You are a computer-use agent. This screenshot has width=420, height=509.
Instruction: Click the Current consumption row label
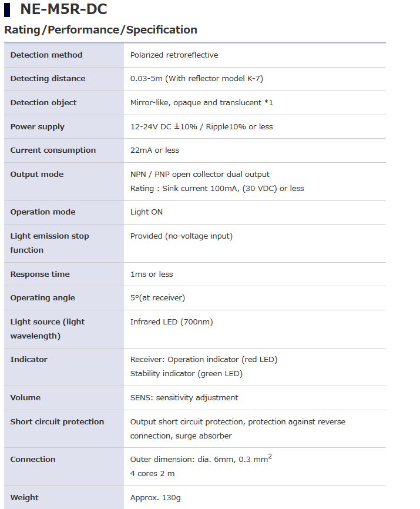coord(53,150)
